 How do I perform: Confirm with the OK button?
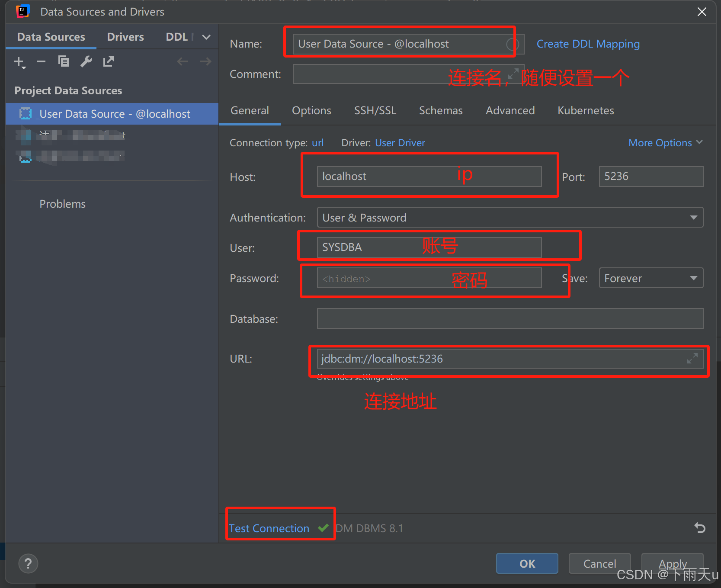[x=527, y=563]
